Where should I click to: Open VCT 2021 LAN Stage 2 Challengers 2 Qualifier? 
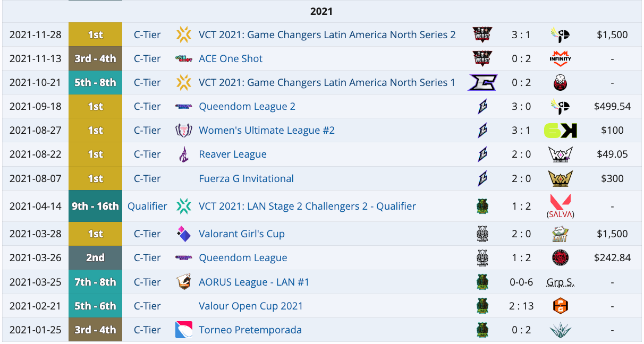307,206
